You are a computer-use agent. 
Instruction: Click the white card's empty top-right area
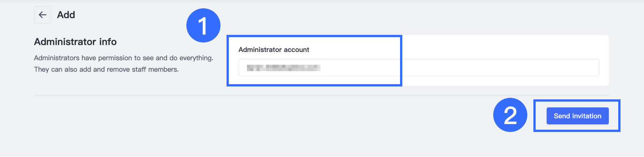530,46
